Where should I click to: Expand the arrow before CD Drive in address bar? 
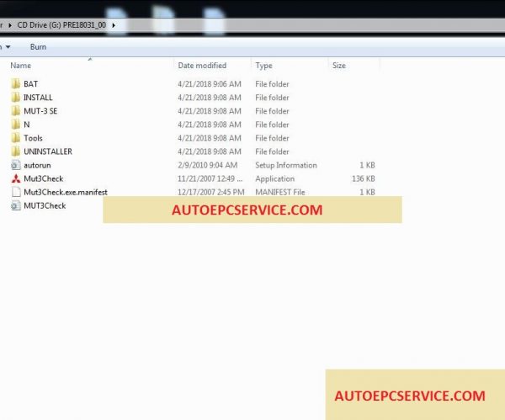[10, 25]
